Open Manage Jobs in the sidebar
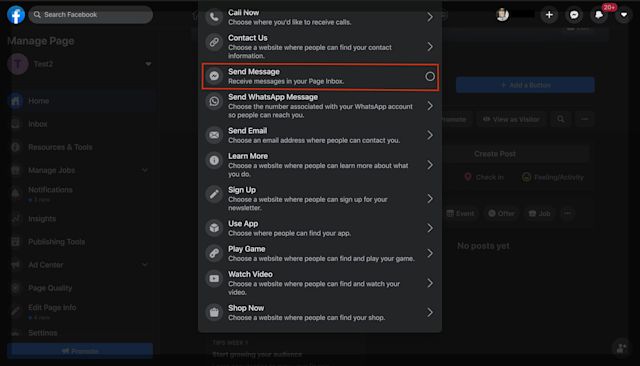 (x=82, y=171)
